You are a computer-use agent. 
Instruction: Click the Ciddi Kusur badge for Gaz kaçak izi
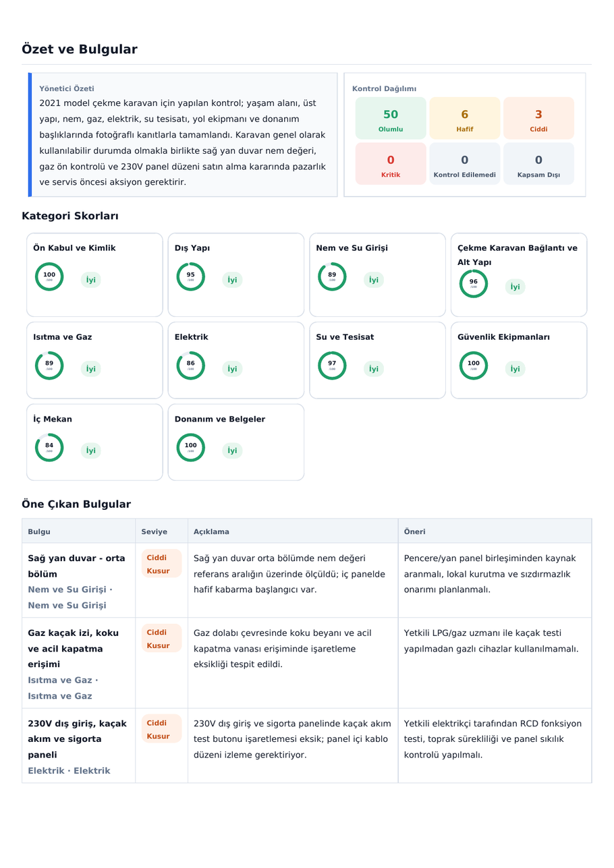(161, 638)
